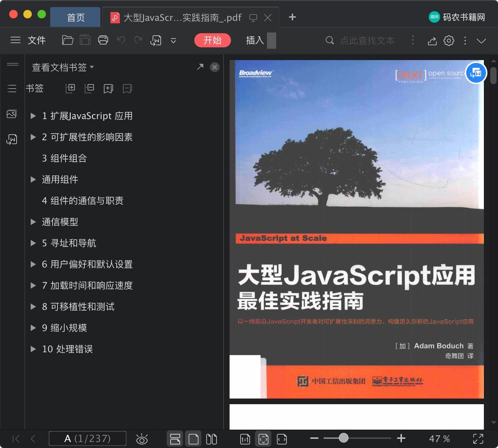
Task: Click the add bookmark icon
Action: (108, 89)
